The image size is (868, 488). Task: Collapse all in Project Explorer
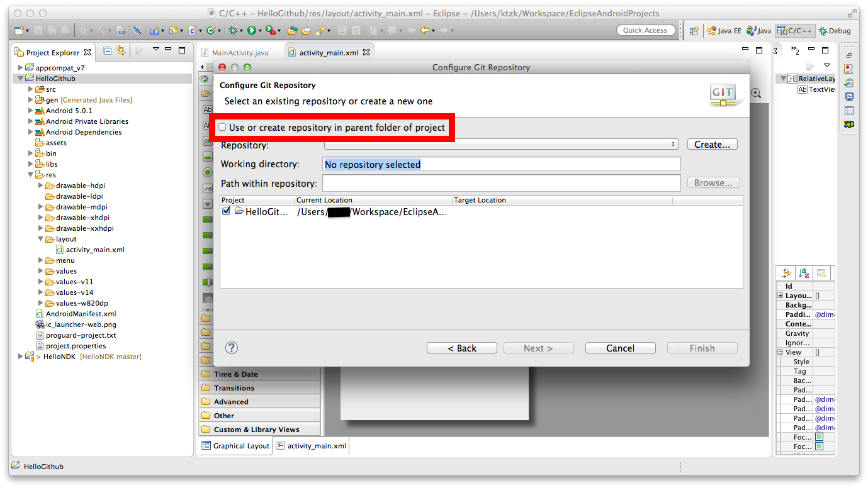[x=108, y=51]
